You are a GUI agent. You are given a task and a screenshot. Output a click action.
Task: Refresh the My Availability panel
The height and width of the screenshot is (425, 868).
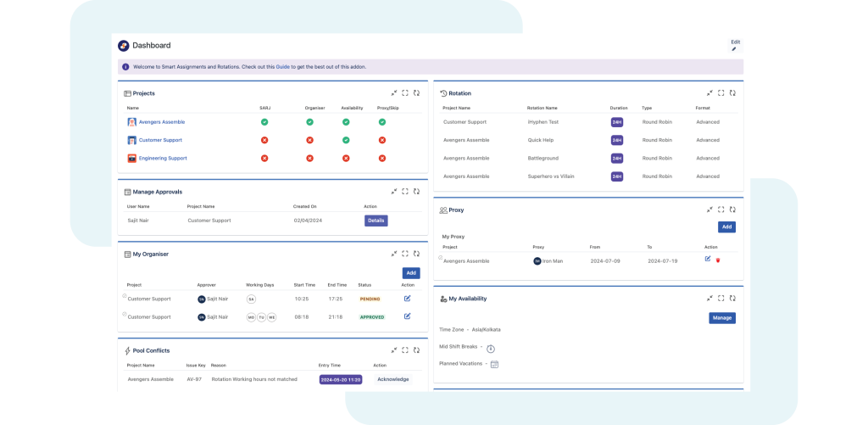pos(732,299)
